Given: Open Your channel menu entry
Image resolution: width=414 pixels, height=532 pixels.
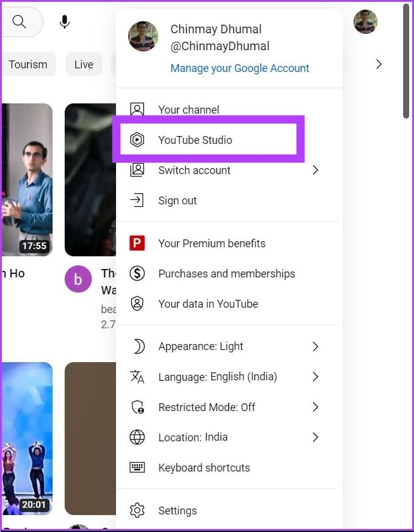Looking at the screenshot, I should pyautogui.click(x=227, y=109).
